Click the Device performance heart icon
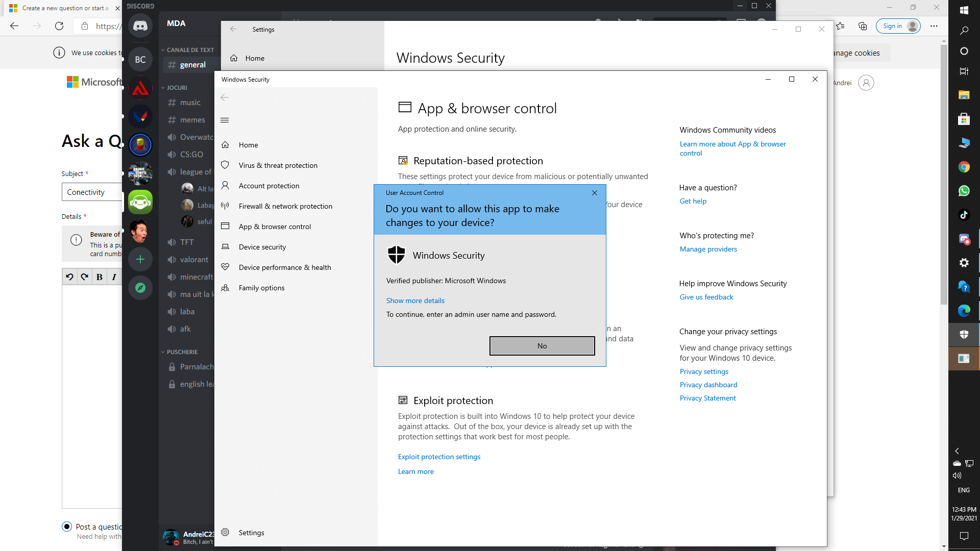 (x=225, y=267)
